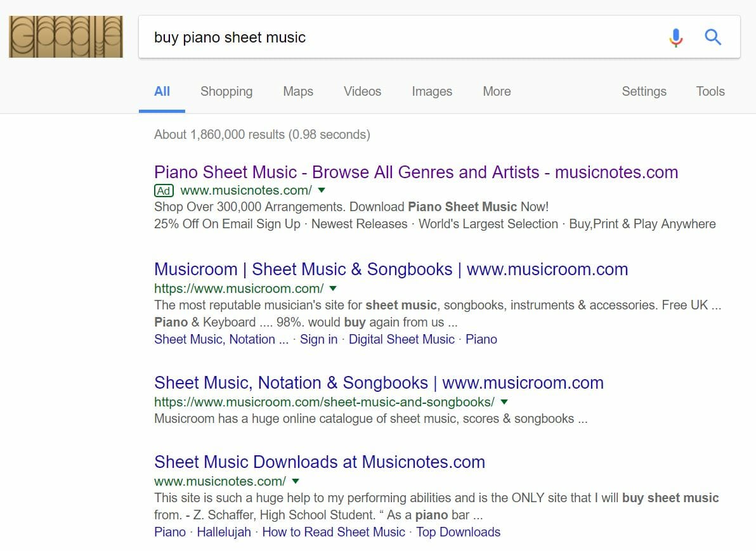This screenshot has width=756, height=551.
Task: Switch to the Videos tab
Action: coord(363,91)
